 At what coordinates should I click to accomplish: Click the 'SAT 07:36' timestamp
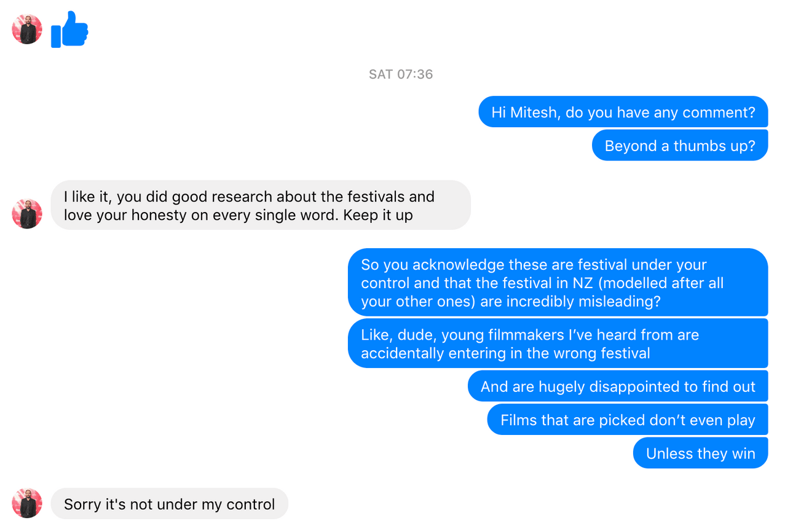point(401,74)
